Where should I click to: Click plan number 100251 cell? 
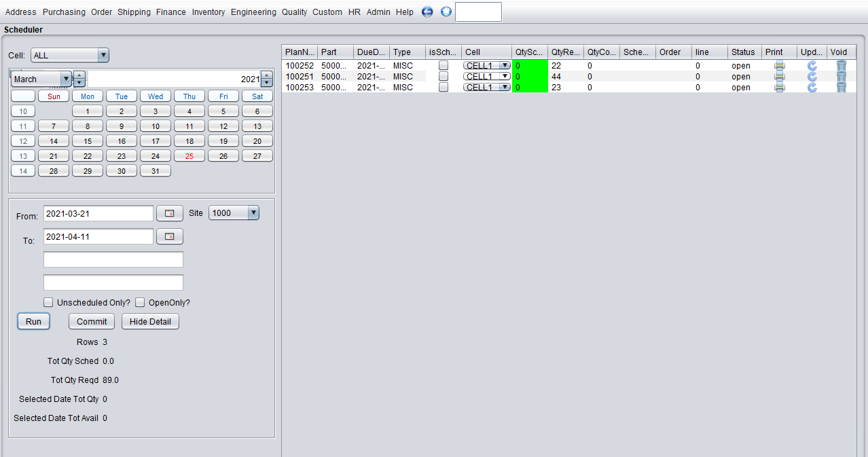pos(300,77)
